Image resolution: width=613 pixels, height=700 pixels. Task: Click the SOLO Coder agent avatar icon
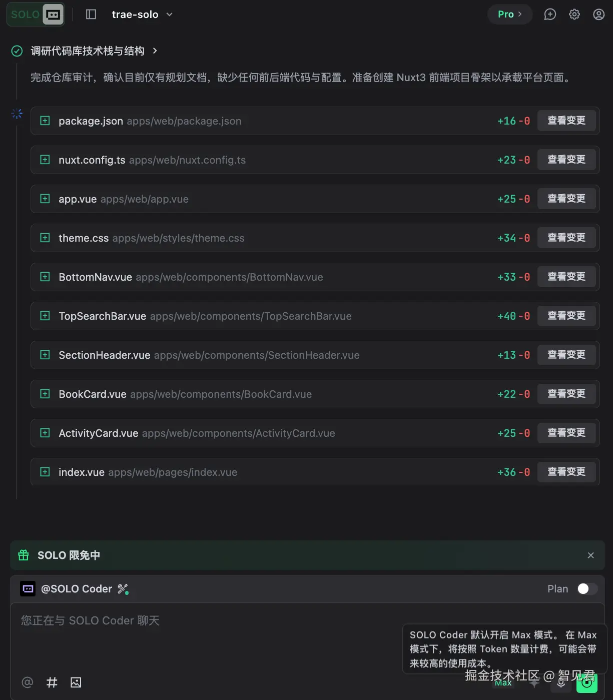click(28, 589)
